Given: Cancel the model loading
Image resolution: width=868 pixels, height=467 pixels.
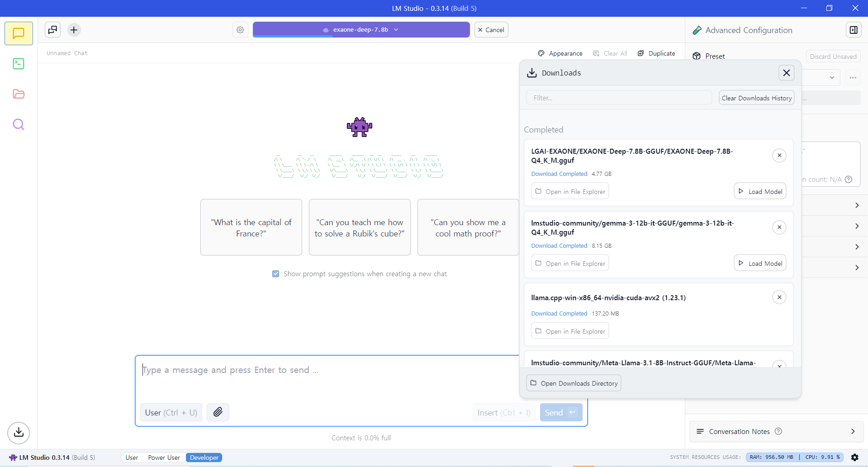Looking at the screenshot, I should click(x=491, y=30).
